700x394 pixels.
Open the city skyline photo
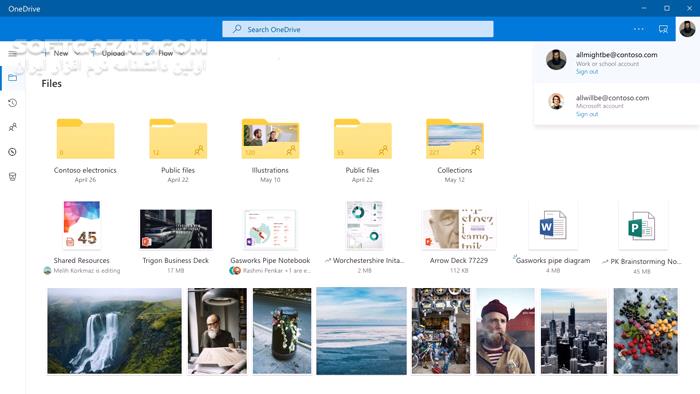[x=574, y=331]
